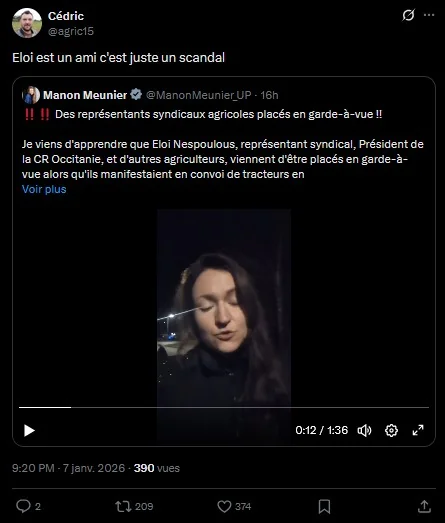Visit Manon Meunier's profile name
Viewport: 445px width, 523px height.
tap(85, 95)
